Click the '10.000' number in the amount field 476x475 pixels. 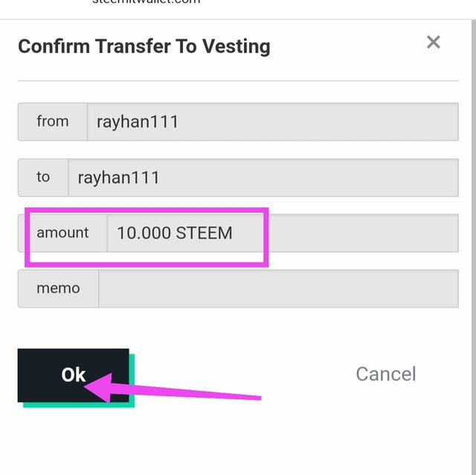(144, 233)
